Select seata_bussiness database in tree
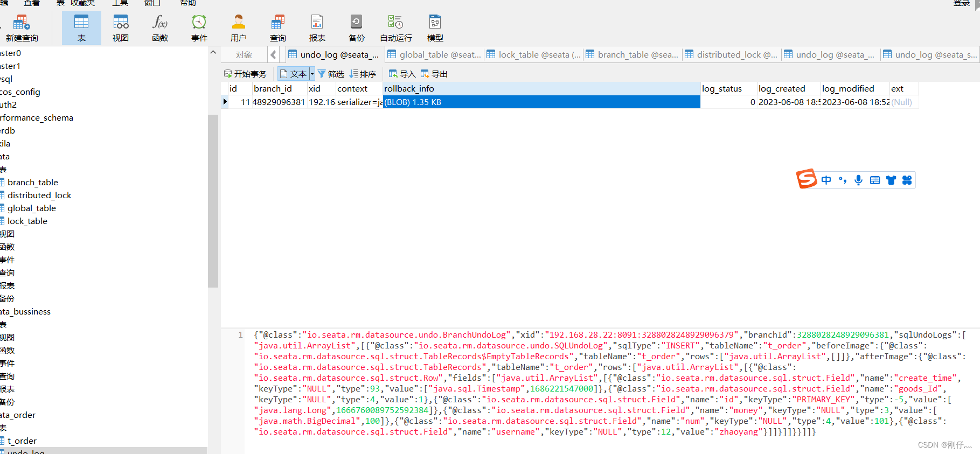 click(x=25, y=311)
